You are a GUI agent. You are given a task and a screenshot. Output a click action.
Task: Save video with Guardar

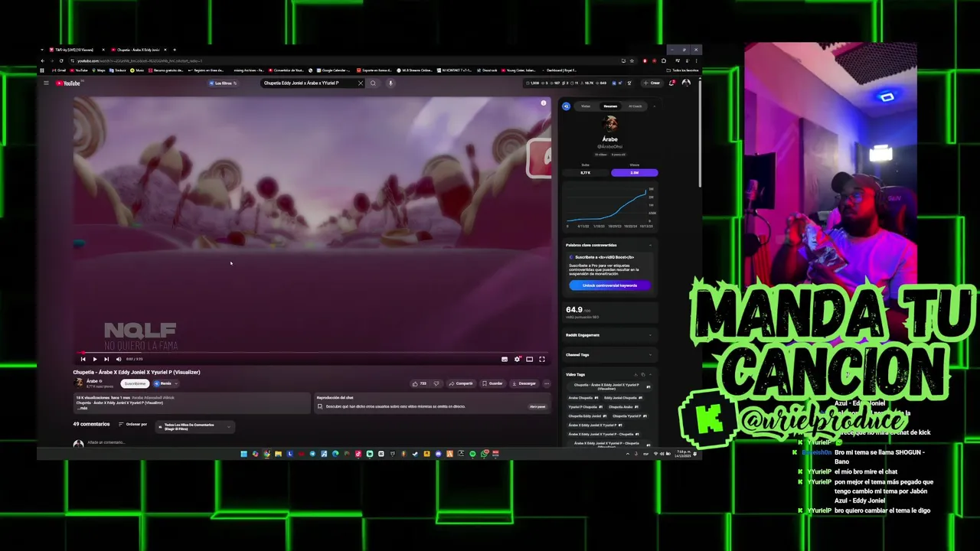point(492,383)
